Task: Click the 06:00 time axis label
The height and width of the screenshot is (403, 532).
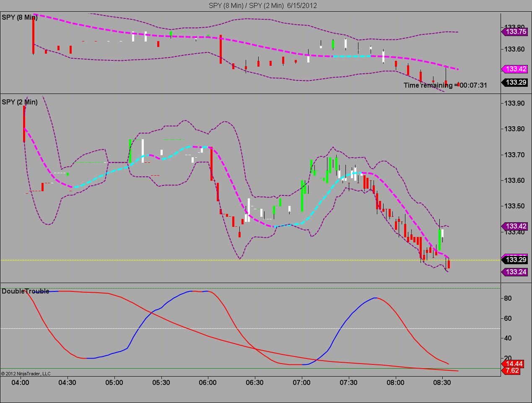Action: [208, 382]
